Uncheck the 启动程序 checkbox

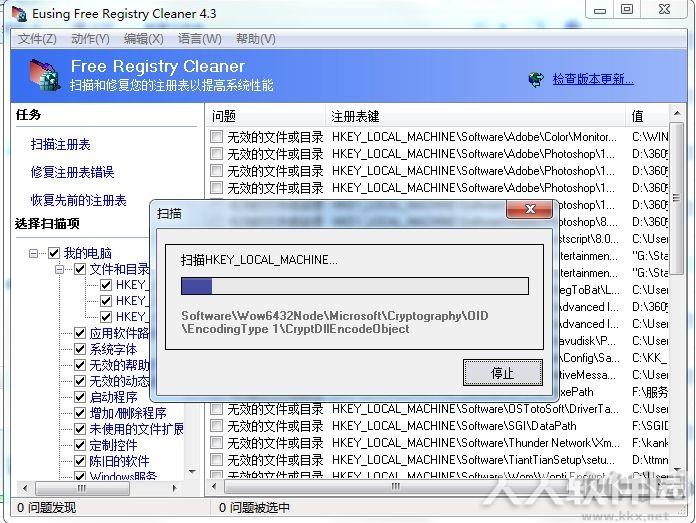point(80,397)
